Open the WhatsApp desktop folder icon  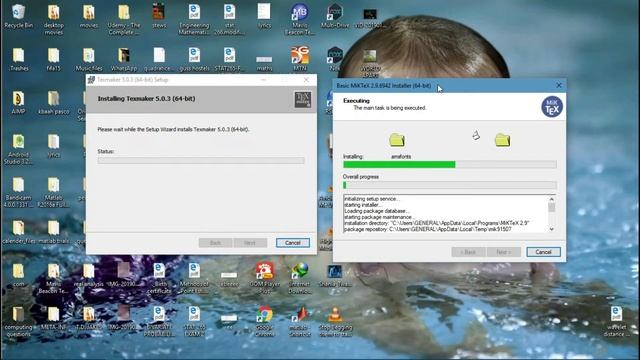click(x=124, y=60)
